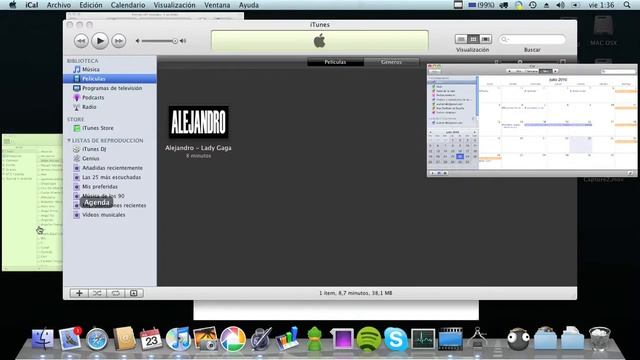640x360 pixels.
Task: Switch to the Películas tab
Action: coord(335,62)
